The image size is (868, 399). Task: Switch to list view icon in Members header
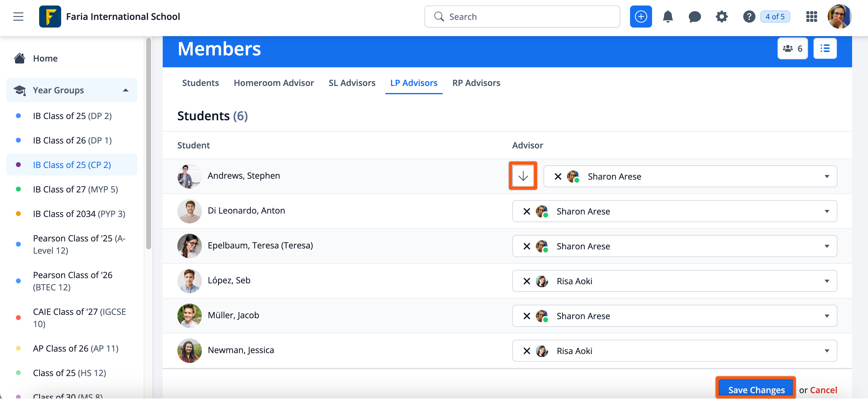point(825,49)
